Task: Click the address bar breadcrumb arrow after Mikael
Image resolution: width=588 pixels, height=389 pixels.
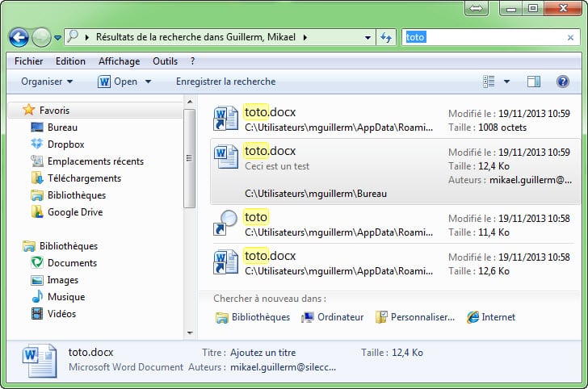Action: 305,37
